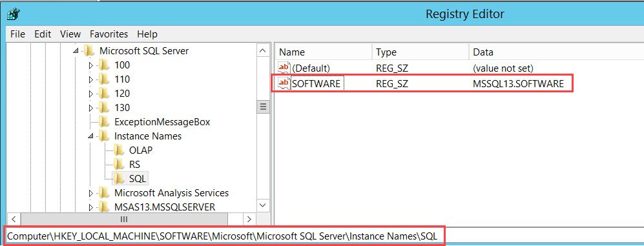This screenshot has height=246, width=644.
Task: Click the Registry Editor app icon in title bar
Action: pyautogui.click(x=12, y=14)
